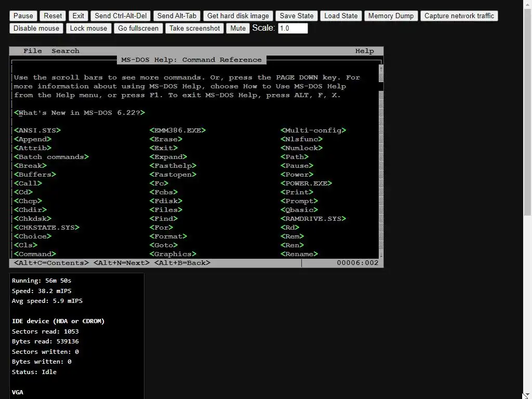
Task: Open the Chkdsk help topic
Action: [x=33, y=219]
